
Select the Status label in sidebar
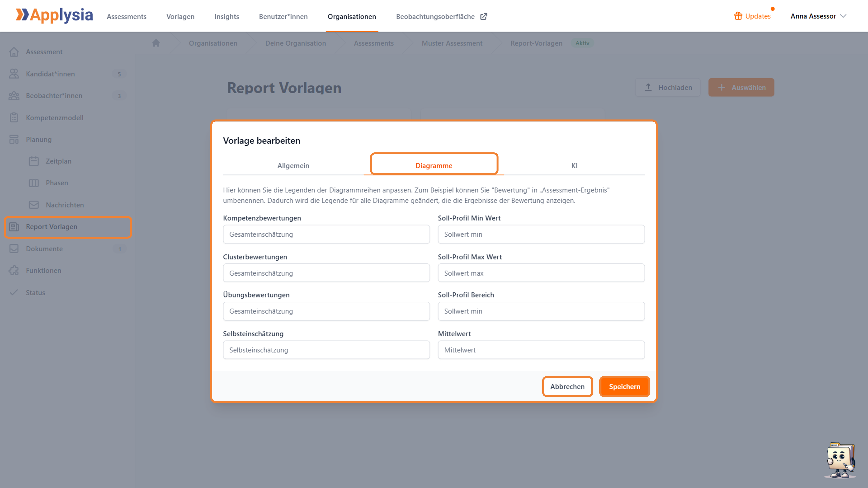pyautogui.click(x=35, y=292)
